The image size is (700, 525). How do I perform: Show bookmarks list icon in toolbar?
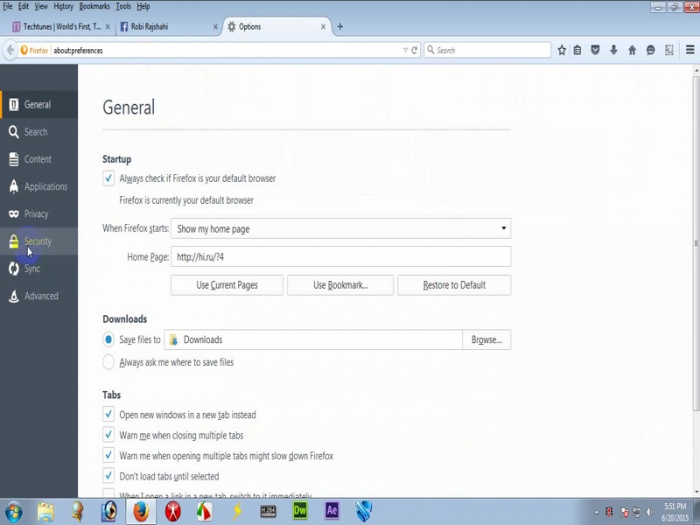point(577,50)
